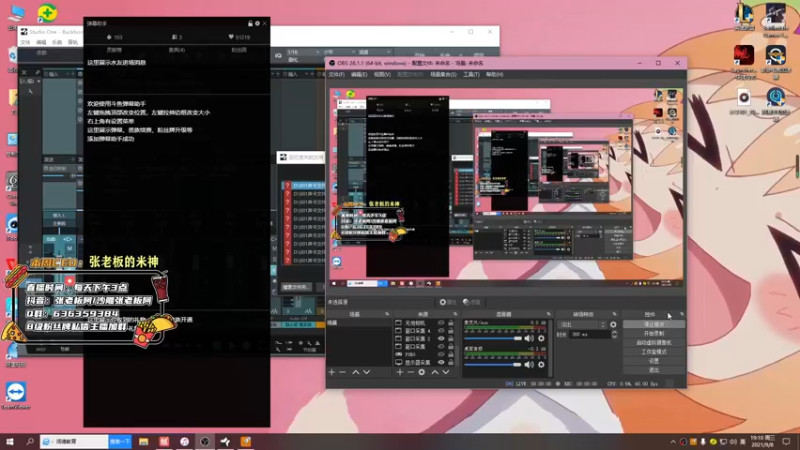
Task: Toggle visibility of the first source row
Action: pyautogui.click(x=441, y=323)
